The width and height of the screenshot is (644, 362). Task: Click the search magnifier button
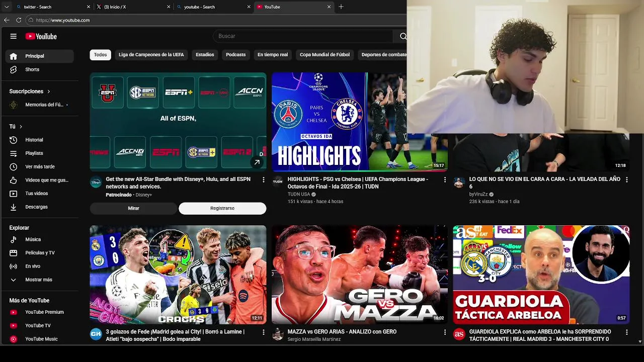pyautogui.click(x=403, y=36)
